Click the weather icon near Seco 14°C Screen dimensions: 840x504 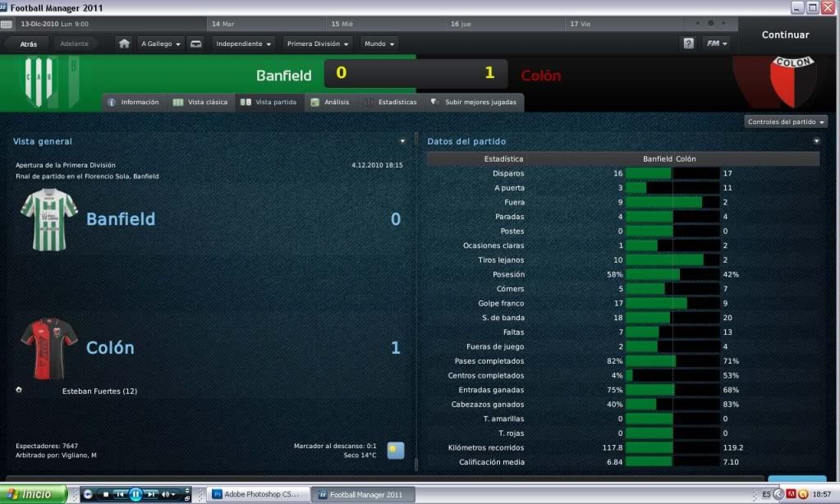tap(395, 451)
